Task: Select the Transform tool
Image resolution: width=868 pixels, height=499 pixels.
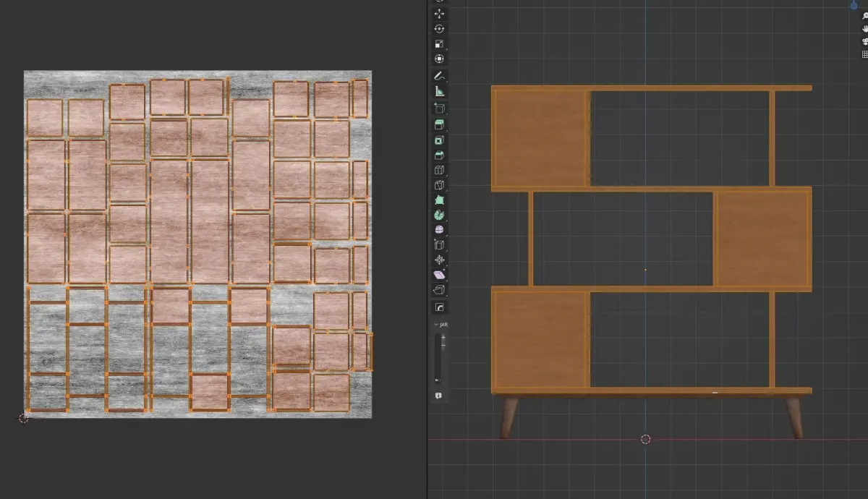Action: point(439,59)
